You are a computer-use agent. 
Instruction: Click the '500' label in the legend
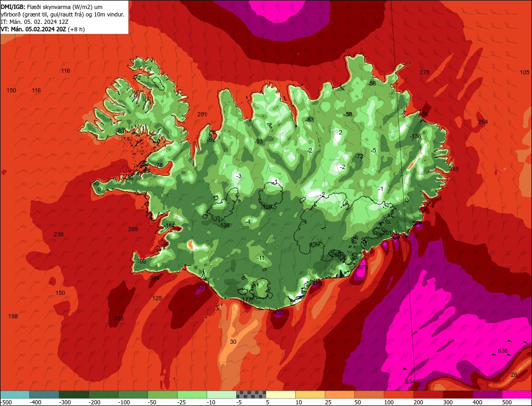point(507,402)
